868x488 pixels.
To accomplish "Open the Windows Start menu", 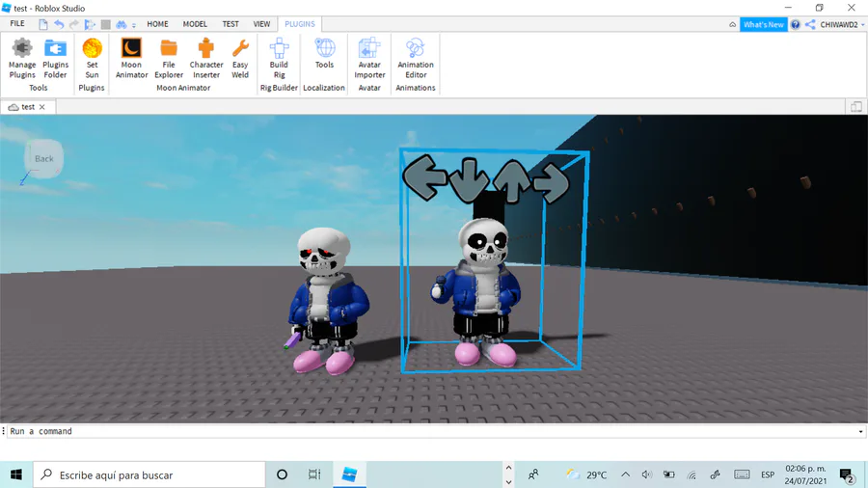I will (16, 474).
